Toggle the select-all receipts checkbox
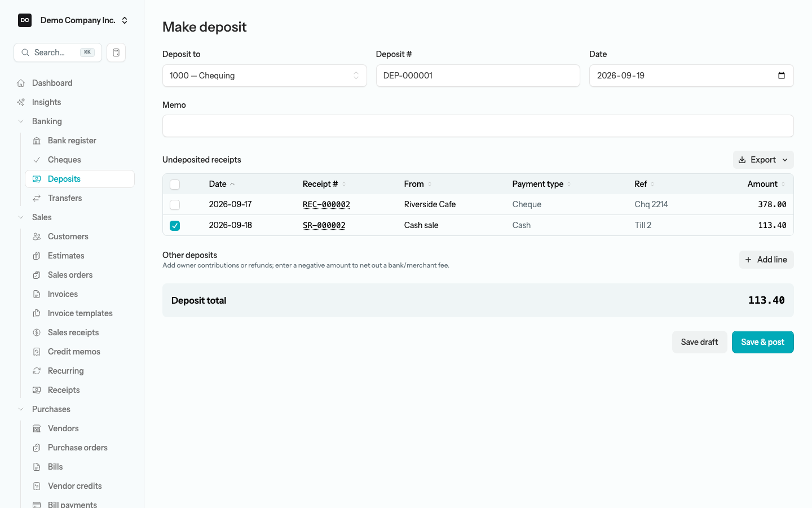Image resolution: width=812 pixels, height=508 pixels. (175, 185)
